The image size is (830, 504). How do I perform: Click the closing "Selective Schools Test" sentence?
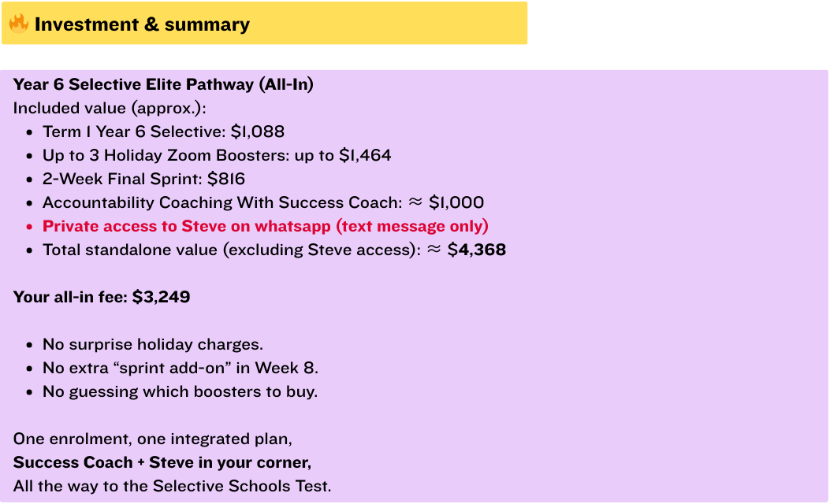pos(172,486)
